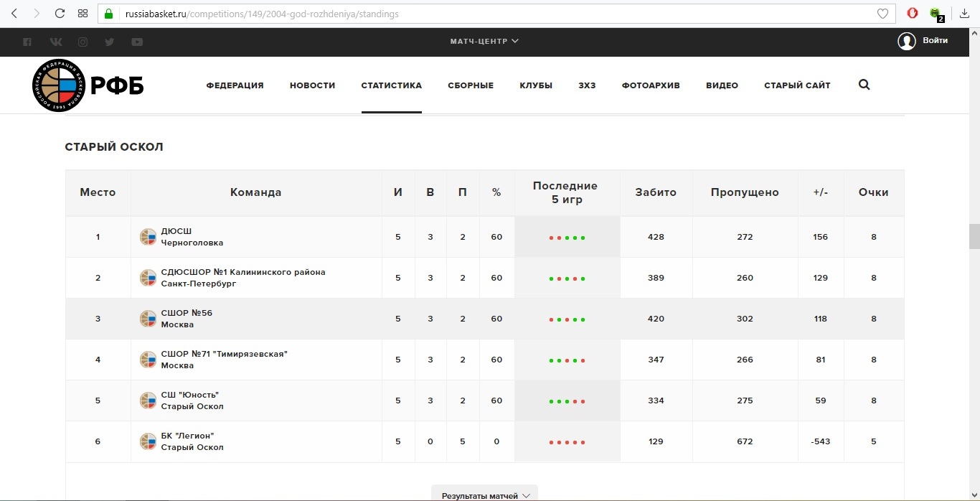Open the browser speed dial grid
Screen dimensions: 980x501
[x=83, y=14]
